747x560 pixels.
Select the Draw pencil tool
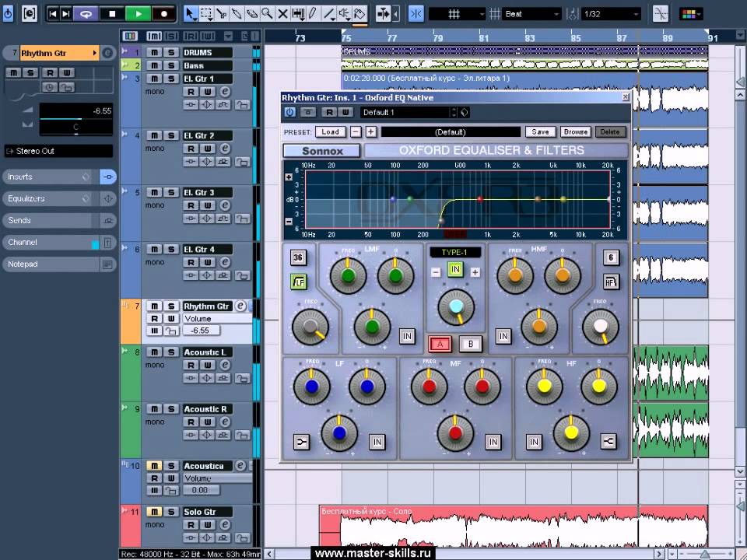[x=313, y=14]
